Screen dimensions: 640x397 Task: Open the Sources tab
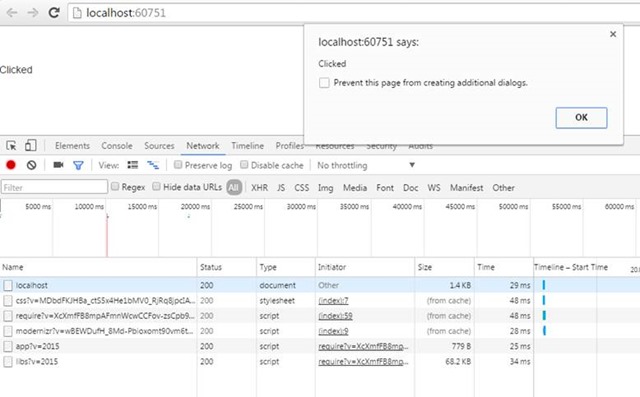click(159, 146)
